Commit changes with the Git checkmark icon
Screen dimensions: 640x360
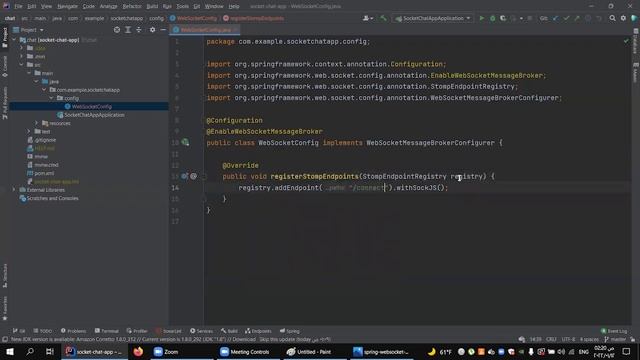566,18
